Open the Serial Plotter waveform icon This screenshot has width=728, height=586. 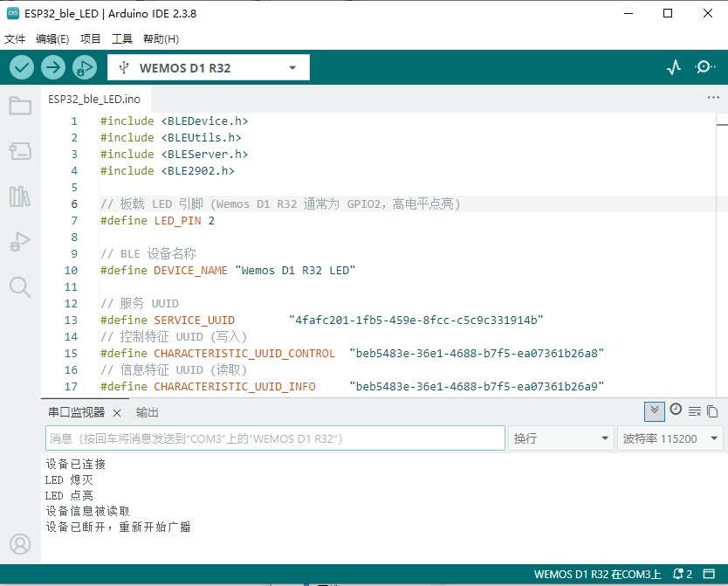[674, 67]
